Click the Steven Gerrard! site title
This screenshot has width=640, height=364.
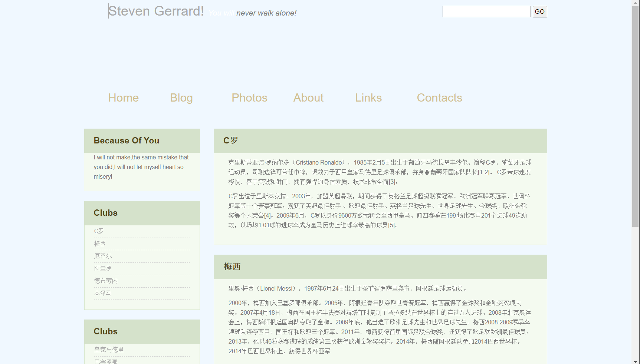[x=156, y=11]
